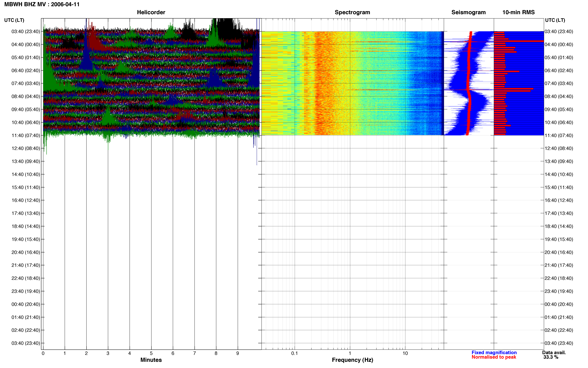Click the "18:40 (14:40)" tick label on the helicorder axis
Screen dimensions: 588x368
click(x=26, y=226)
